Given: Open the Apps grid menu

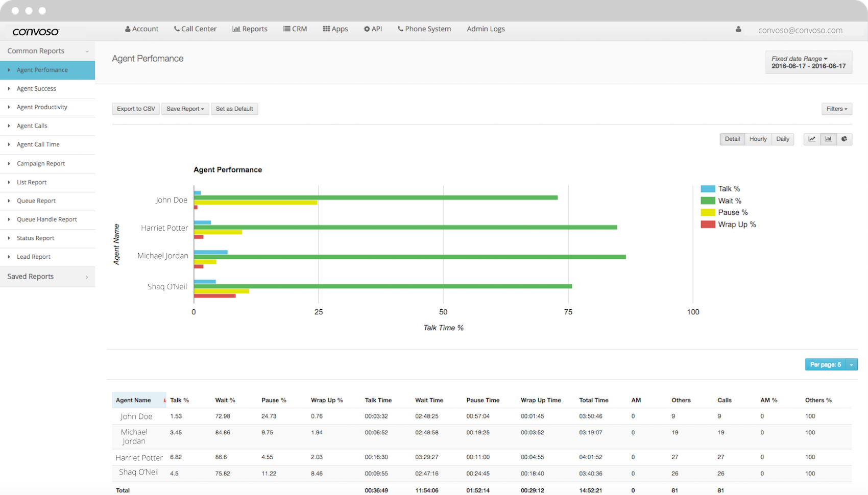Looking at the screenshot, I should click(x=335, y=29).
